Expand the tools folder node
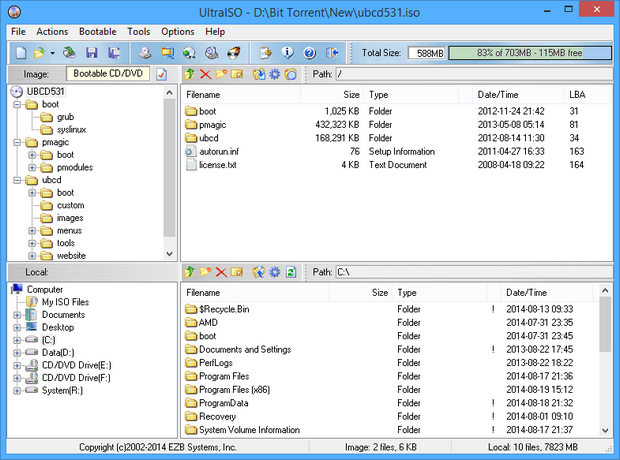The width and height of the screenshot is (620, 460). point(32,243)
